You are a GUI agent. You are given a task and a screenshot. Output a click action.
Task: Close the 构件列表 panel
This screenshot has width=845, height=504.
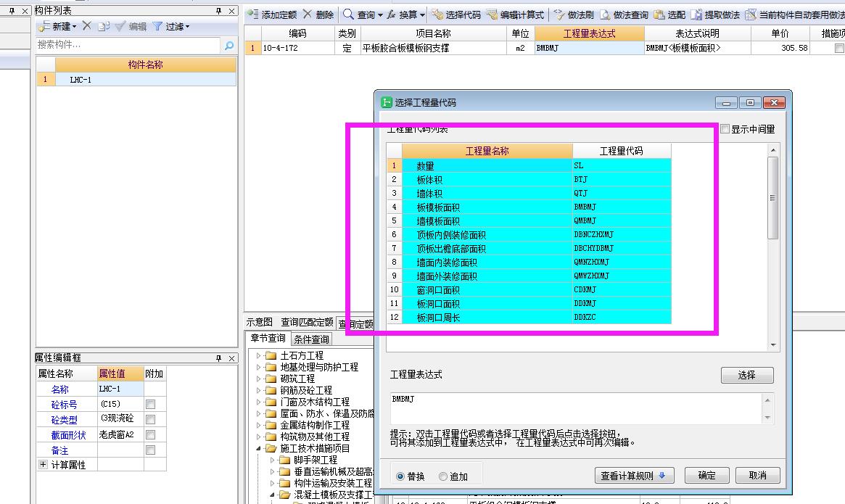coord(231,11)
